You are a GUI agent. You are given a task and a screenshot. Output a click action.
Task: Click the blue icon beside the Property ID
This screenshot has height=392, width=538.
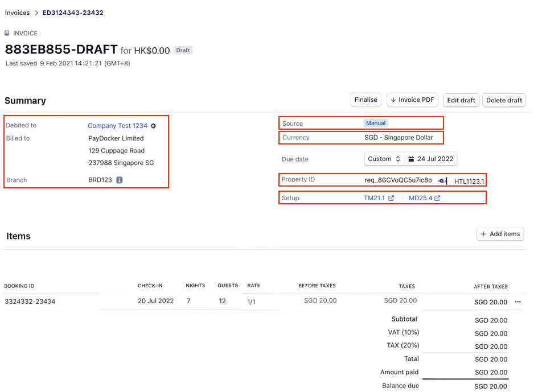pyautogui.click(x=442, y=181)
